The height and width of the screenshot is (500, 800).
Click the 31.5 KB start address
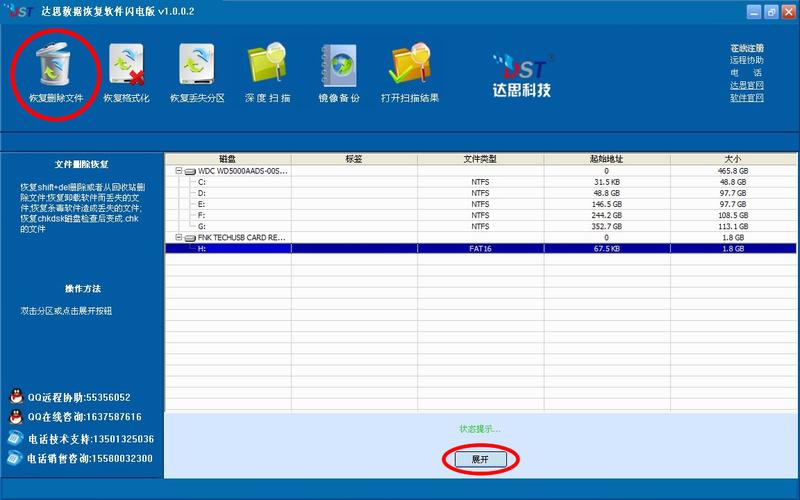tap(607, 182)
